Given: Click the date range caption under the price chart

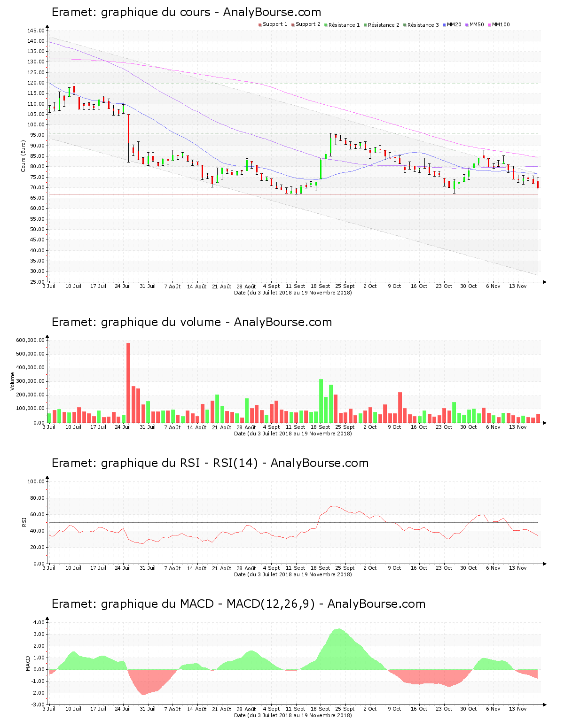Looking at the screenshot, I should coord(293,293).
